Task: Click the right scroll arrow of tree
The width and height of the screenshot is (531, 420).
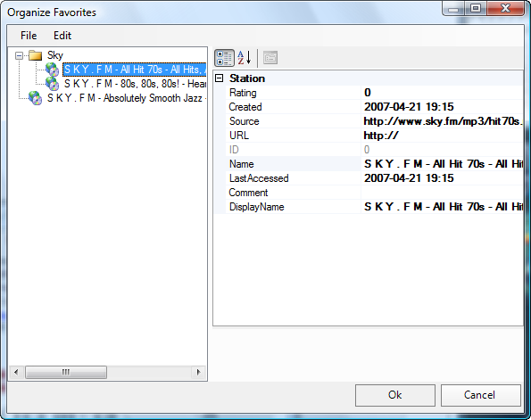Action: click(198, 372)
